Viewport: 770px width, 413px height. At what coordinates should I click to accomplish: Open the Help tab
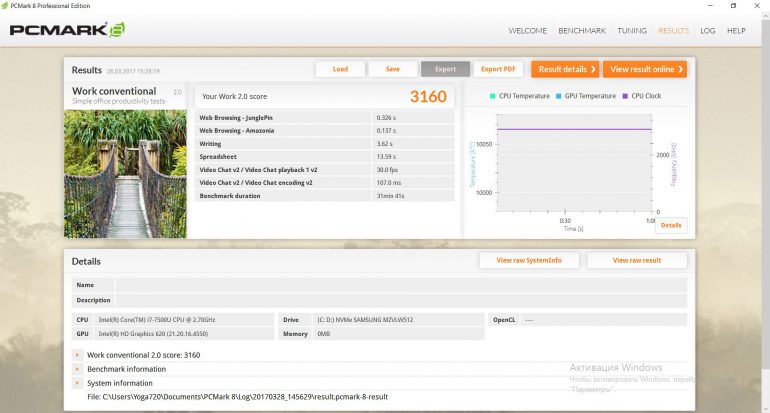(x=736, y=30)
